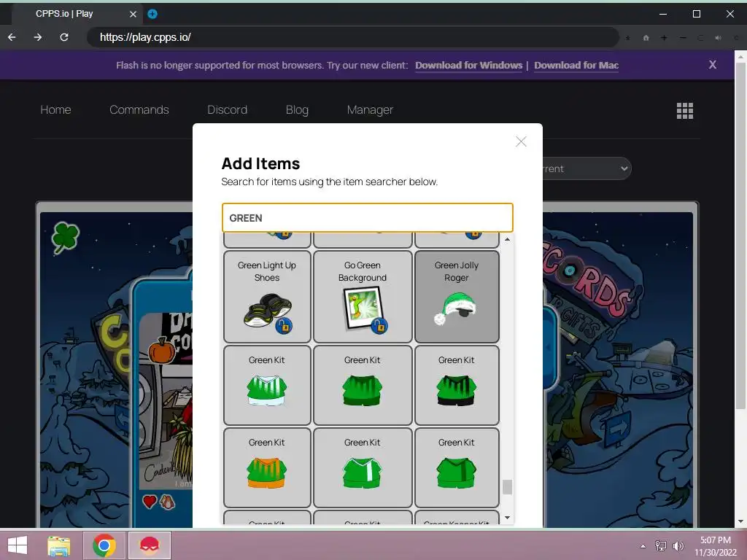Open File Explorer from taskbar
Image resolution: width=747 pixels, height=560 pixels.
(x=59, y=545)
